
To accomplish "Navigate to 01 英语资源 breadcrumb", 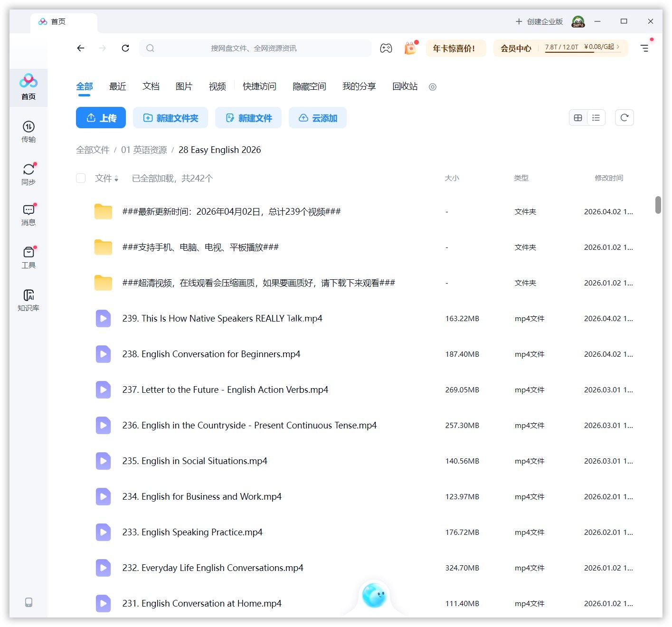I will 144,150.
